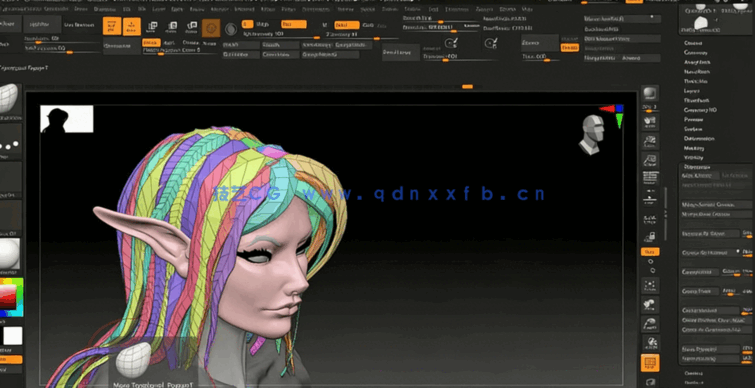The image size is (755, 388).
Task: Expand the Surface subpalette
Action: pos(693,129)
